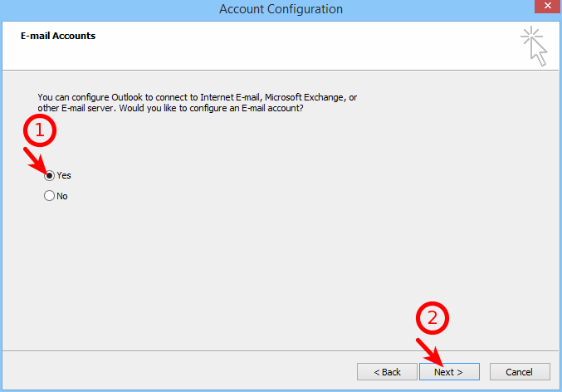
Task: Close the Account Configuration dialog
Action: (x=548, y=6)
